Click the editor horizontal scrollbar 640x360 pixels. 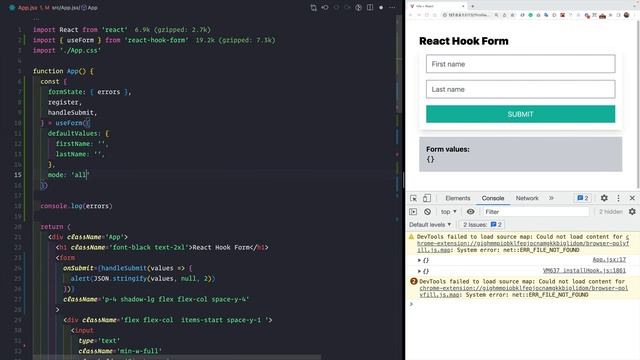click(176, 358)
